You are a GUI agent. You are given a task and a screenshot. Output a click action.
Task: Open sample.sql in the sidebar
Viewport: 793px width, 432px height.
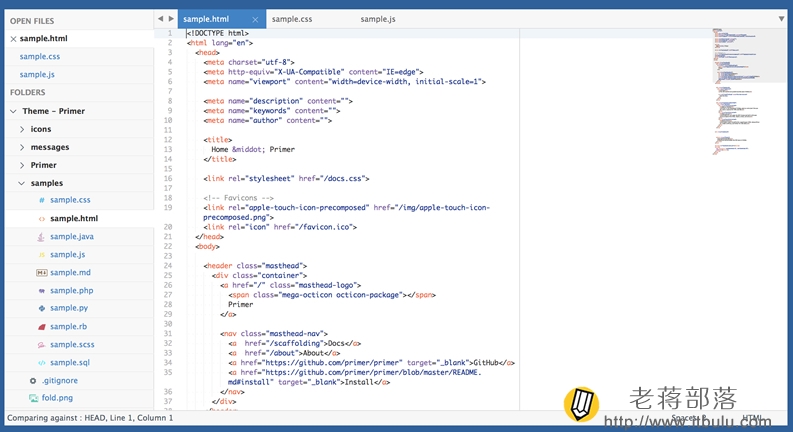(70, 362)
